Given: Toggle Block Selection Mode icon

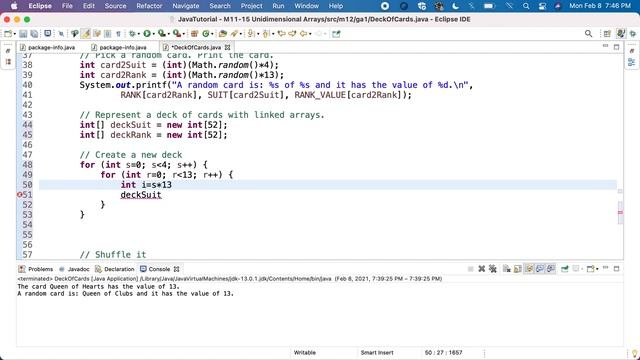Looking at the screenshot, I should 107,34.
